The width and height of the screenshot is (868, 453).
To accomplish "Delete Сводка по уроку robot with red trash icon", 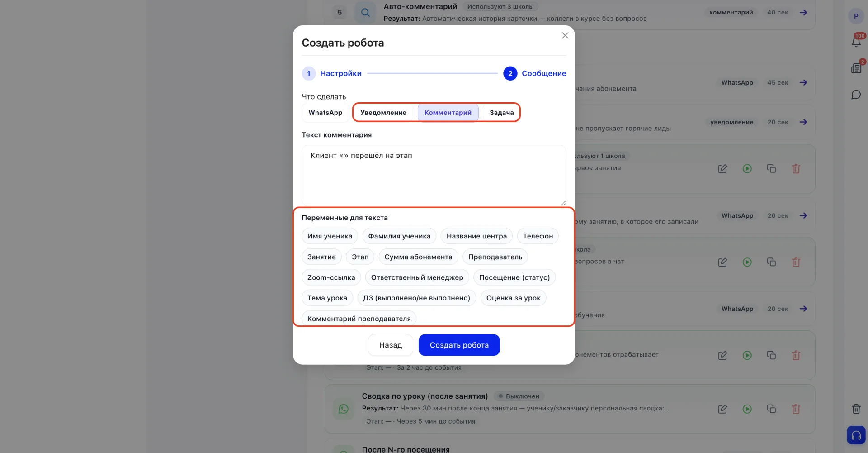I will pyautogui.click(x=796, y=409).
